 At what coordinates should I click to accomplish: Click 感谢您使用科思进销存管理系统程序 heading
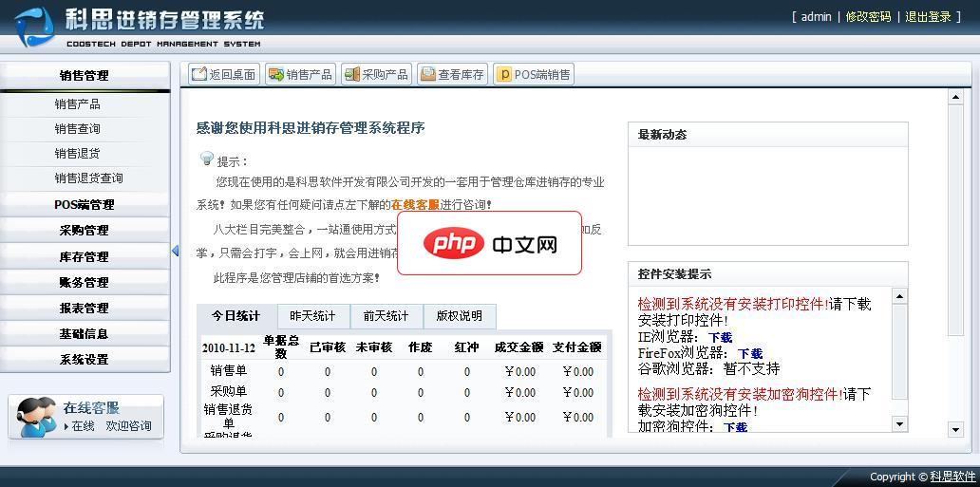[x=311, y=128]
